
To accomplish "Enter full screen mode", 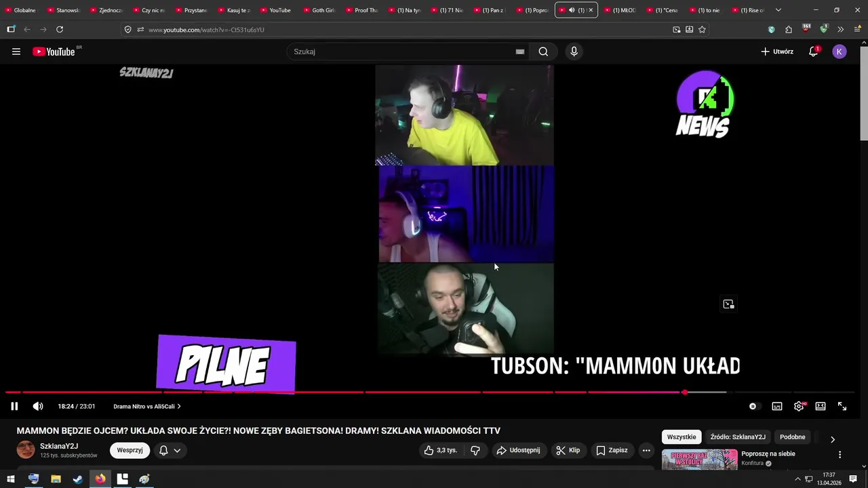I will pyautogui.click(x=842, y=407).
